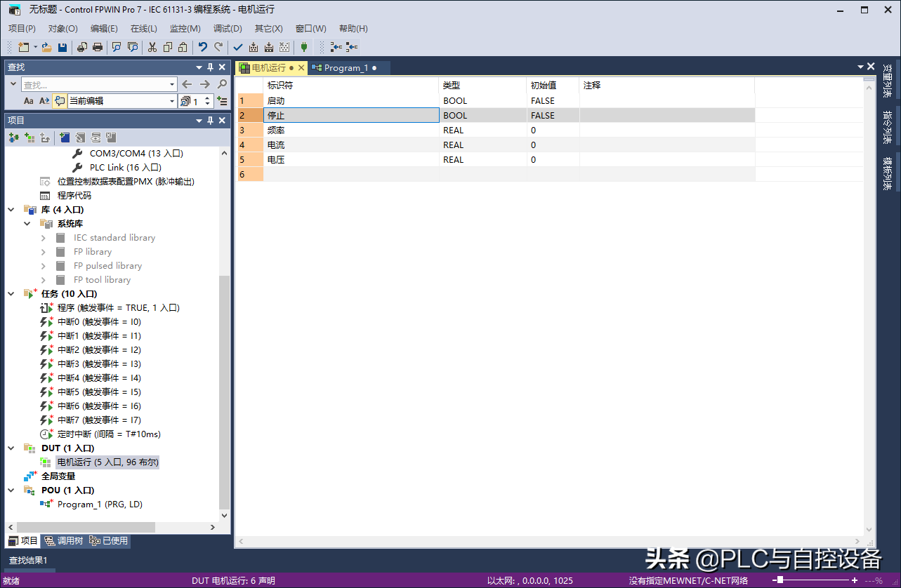
Task: Open the 项目(P) menu
Action: pyautogui.click(x=22, y=29)
